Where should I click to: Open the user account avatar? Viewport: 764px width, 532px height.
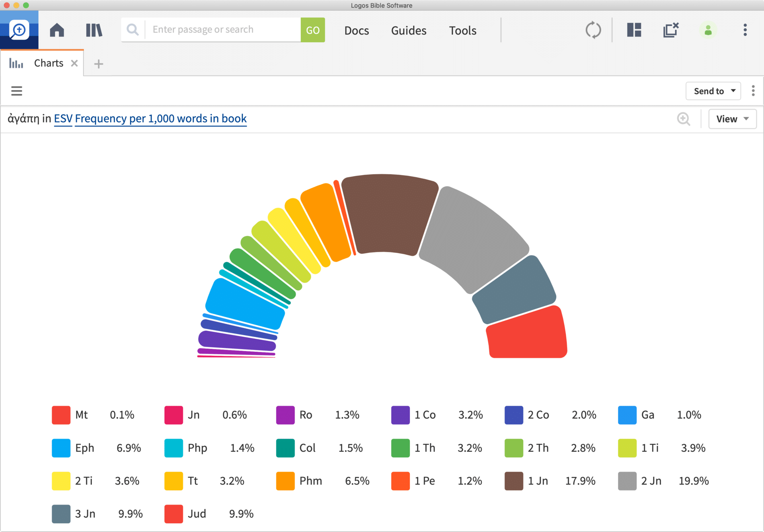coord(708,30)
